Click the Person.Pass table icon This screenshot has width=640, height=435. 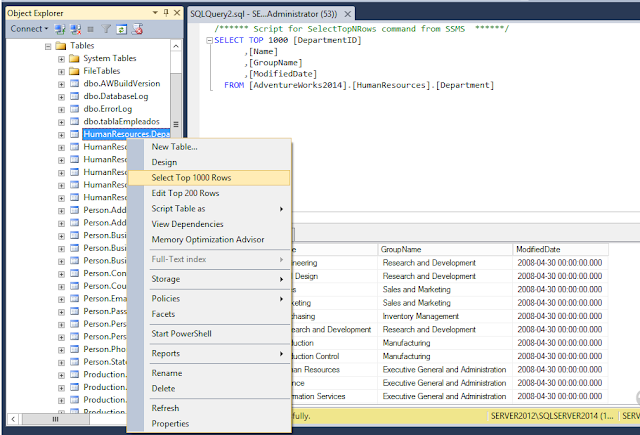click(x=74, y=311)
